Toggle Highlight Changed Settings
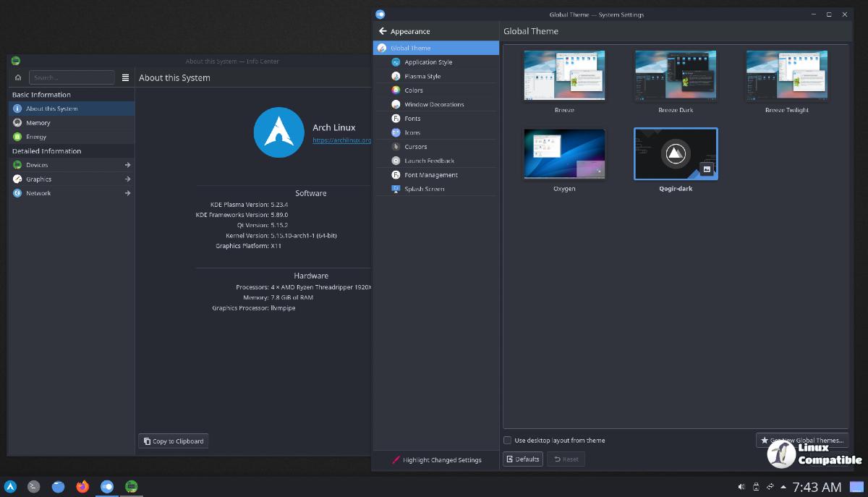868x497 pixels. (436, 460)
